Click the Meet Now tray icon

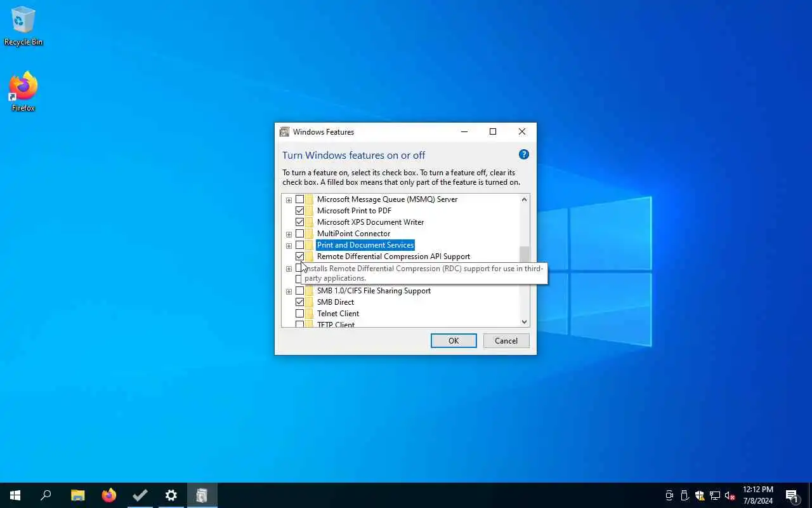(x=669, y=495)
